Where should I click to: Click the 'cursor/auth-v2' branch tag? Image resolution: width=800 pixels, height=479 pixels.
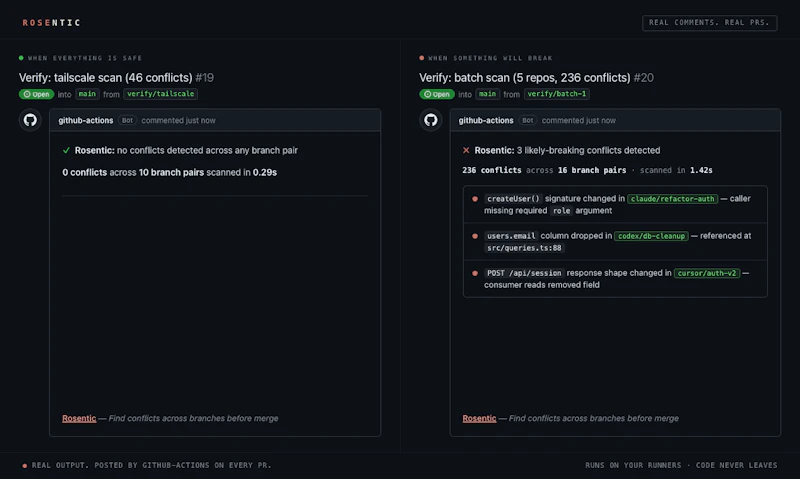tap(707, 273)
